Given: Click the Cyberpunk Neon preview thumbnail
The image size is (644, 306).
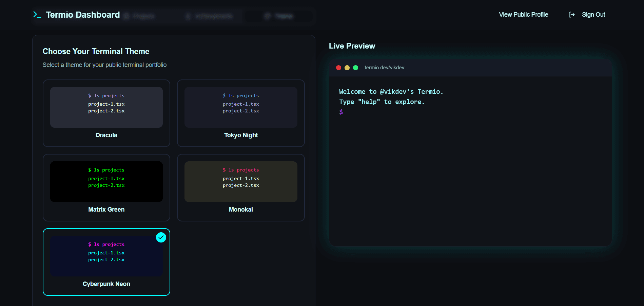Looking at the screenshot, I should (106, 256).
